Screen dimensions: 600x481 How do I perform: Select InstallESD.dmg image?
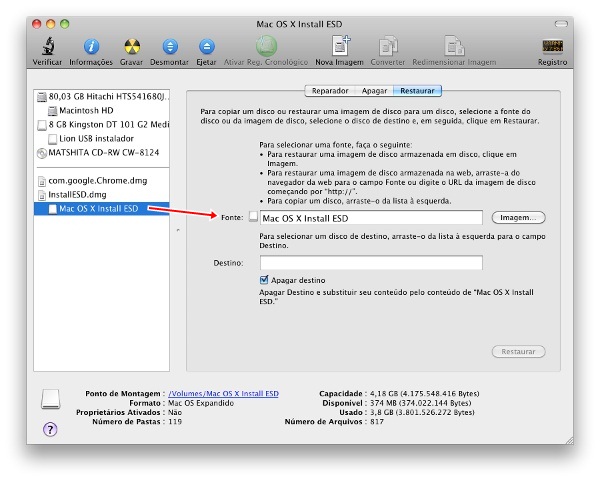point(101,195)
